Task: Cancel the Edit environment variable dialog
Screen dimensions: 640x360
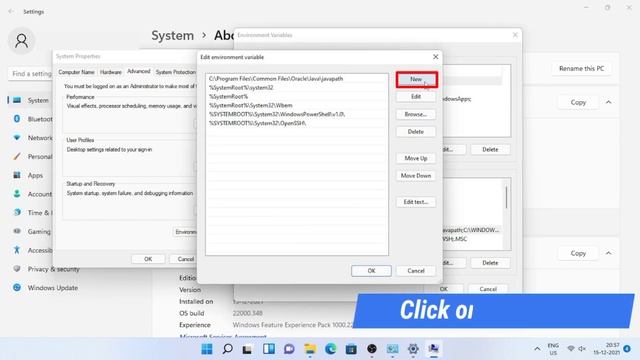Action: pyautogui.click(x=416, y=271)
